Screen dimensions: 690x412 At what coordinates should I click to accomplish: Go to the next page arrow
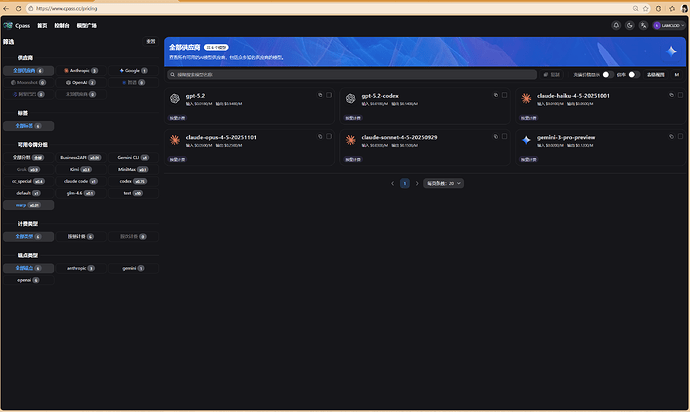pos(417,184)
